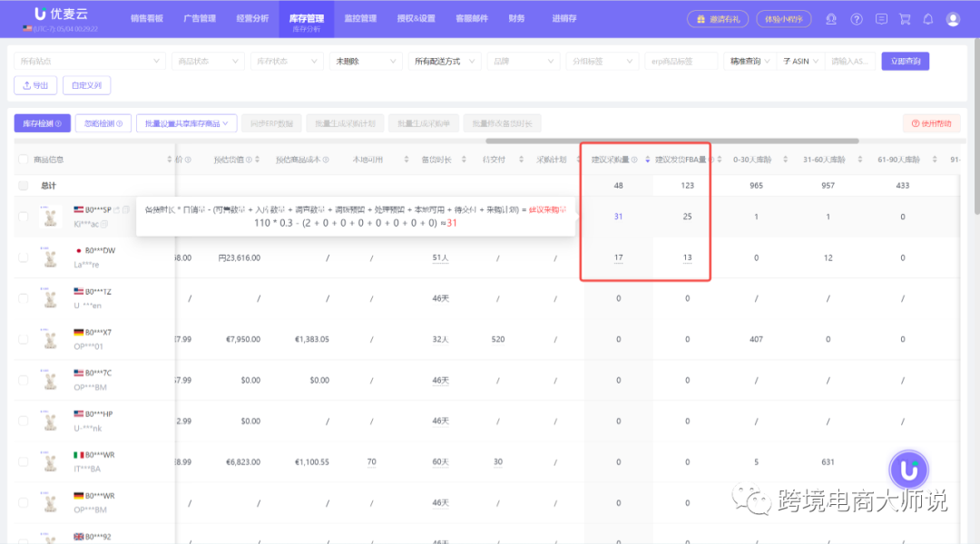Open the customer service headset icon
This screenshot has height=544, width=980.
point(831,18)
